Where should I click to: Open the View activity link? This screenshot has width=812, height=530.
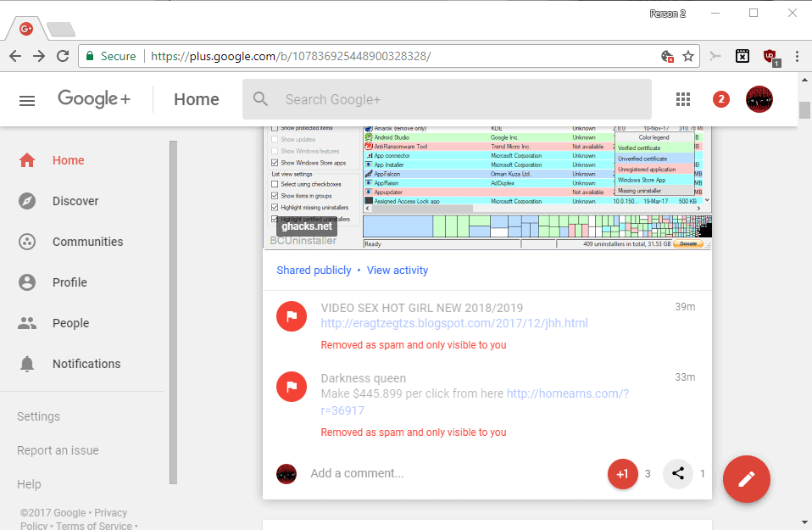398,270
